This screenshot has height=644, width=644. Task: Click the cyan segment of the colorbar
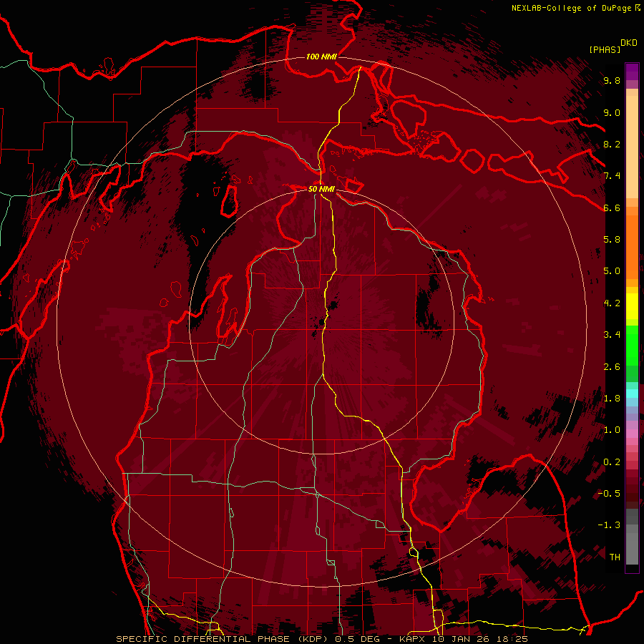[632, 393]
